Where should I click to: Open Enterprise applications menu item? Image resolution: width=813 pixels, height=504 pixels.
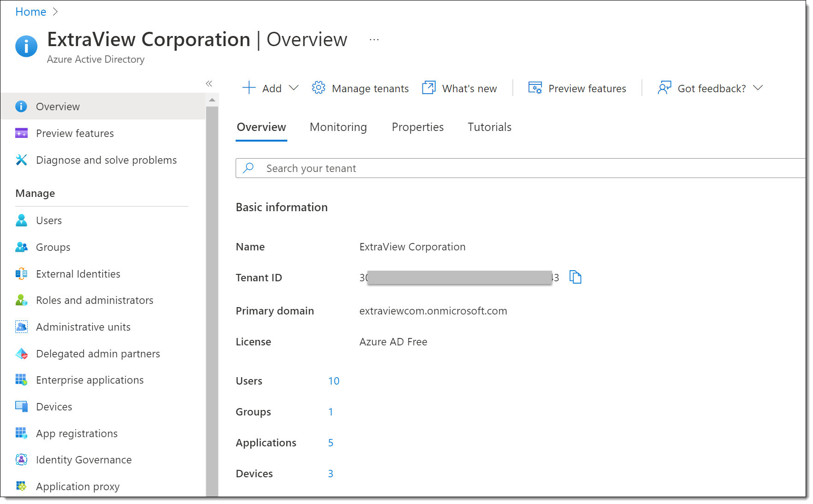point(103,380)
